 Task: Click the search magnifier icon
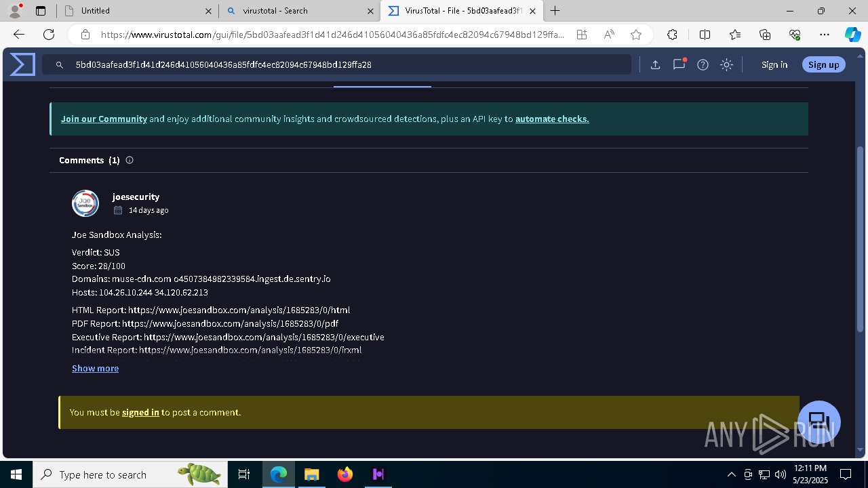click(x=60, y=64)
